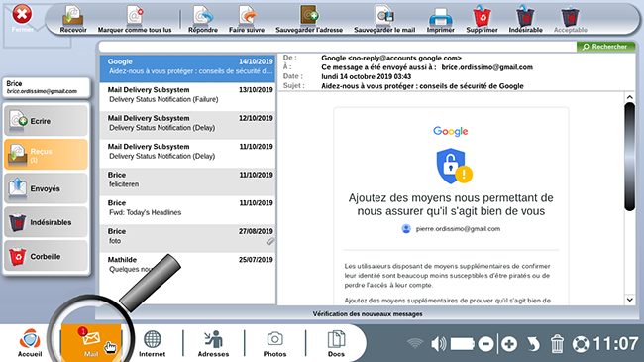Click the message pane scrollbar handle

[629, 157]
